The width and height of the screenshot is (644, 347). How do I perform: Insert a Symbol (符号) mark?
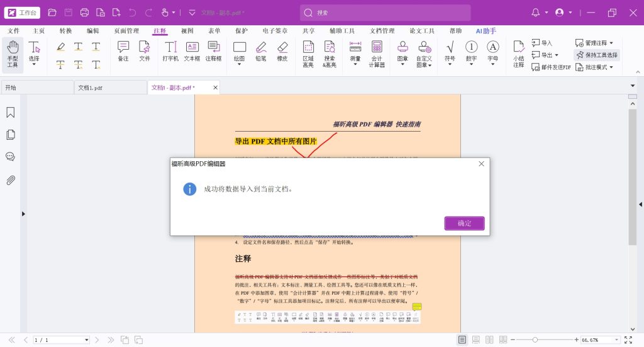(x=450, y=53)
